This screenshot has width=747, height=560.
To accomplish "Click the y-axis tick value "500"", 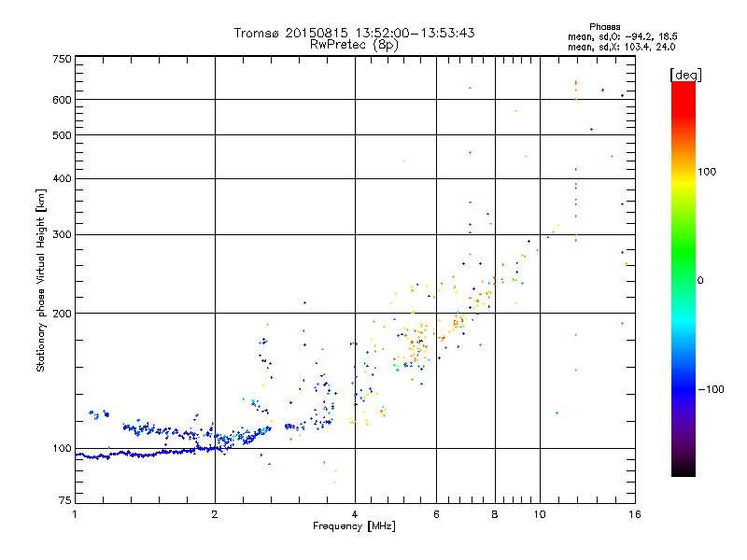I will (x=63, y=135).
